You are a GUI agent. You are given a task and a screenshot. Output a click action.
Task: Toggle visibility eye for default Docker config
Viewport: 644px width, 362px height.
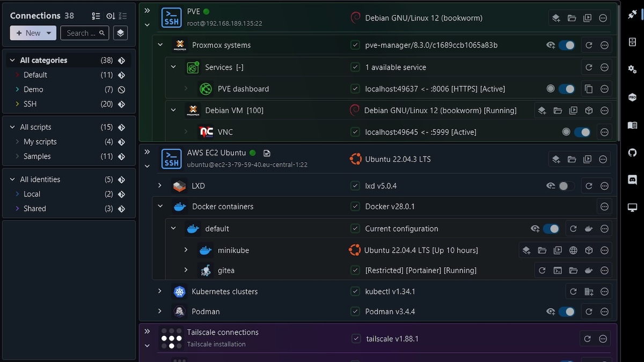click(x=535, y=229)
